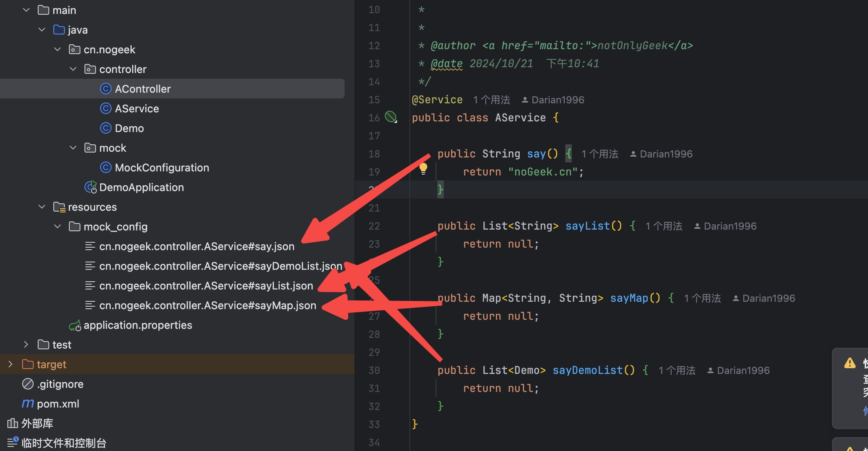Click the MockConfiguration class icon
Screen dimensions: 868x451
click(x=106, y=168)
